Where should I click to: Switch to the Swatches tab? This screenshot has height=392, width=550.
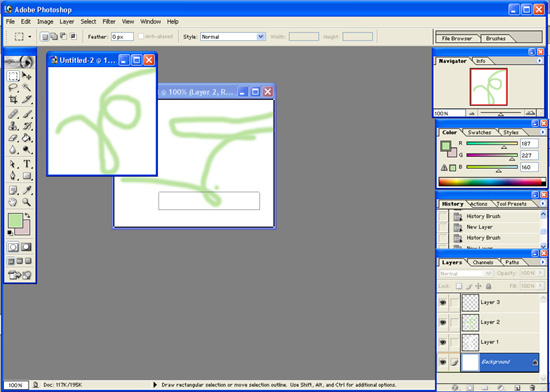tap(479, 133)
